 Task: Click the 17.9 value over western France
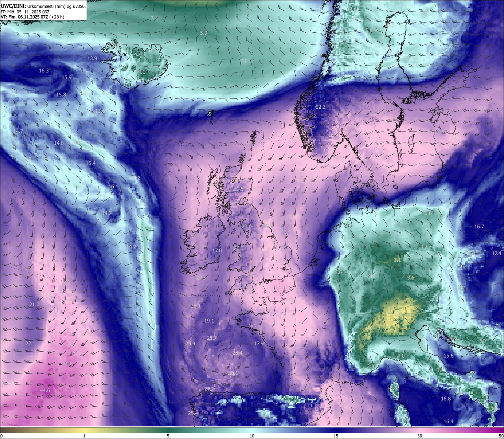click(259, 344)
